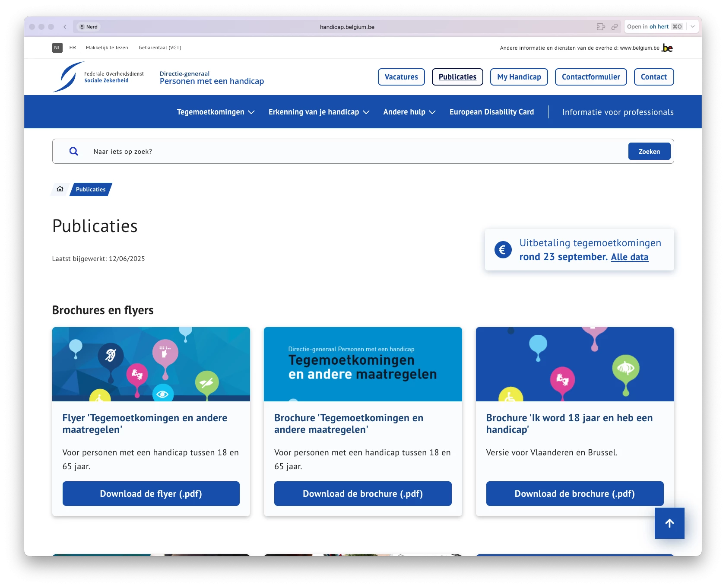Select the NL language option
Image resolution: width=726 pixels, height=588 pixels.
tap(57, 48)
